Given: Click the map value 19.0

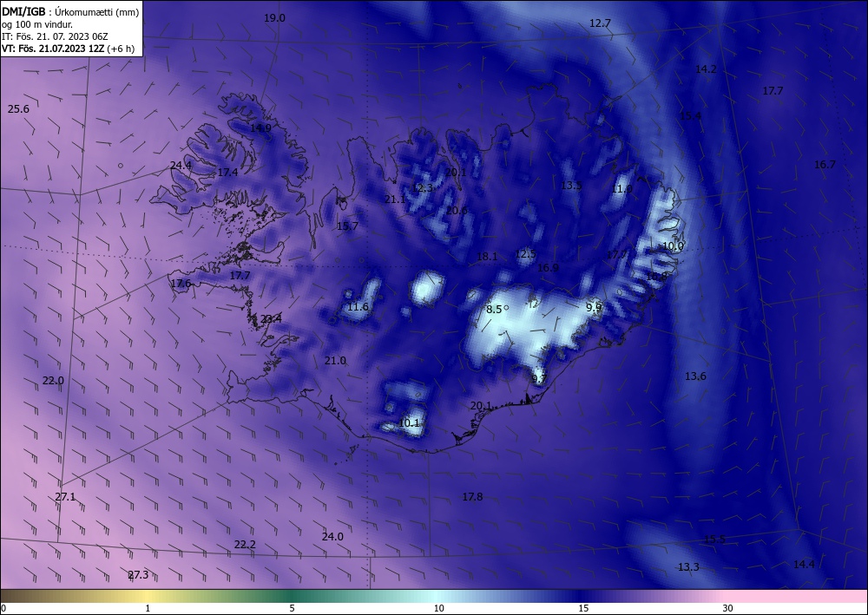Looking at the screenshot, I should 274,18.
